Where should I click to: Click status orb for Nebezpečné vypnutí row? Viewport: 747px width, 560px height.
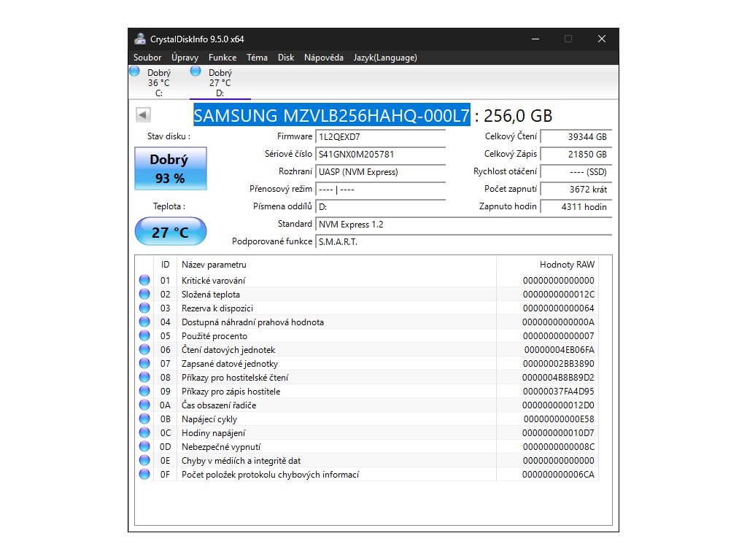pos(144,446)
